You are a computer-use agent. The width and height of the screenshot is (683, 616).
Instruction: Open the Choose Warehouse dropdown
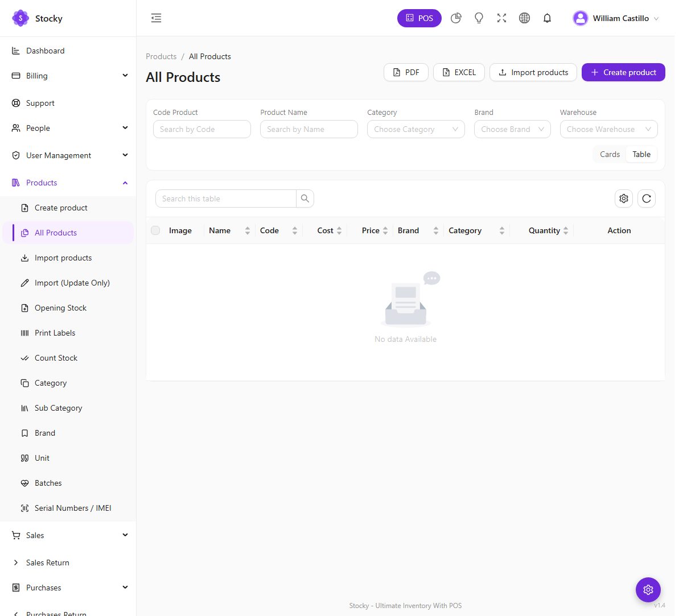point(608,129)
